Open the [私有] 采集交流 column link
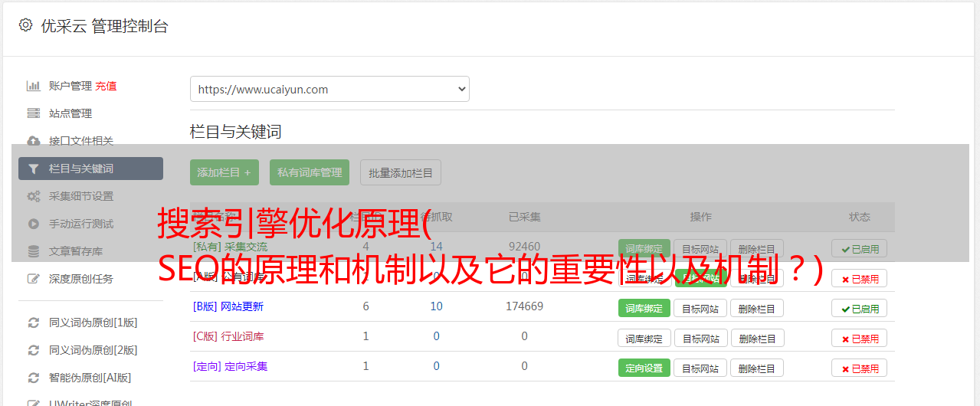 (230, 247)
